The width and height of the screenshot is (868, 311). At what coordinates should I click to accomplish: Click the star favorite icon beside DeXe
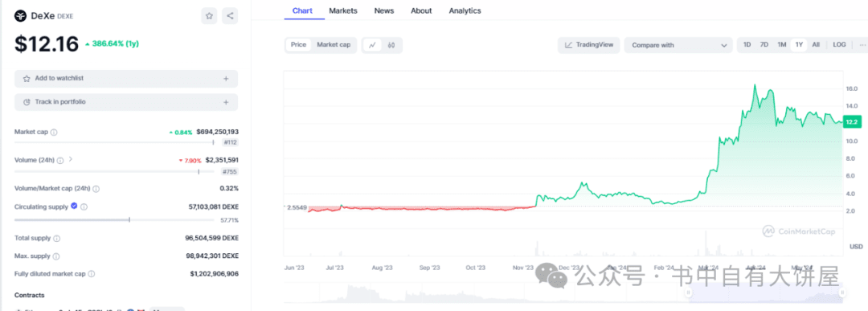(x=209, y=16)
